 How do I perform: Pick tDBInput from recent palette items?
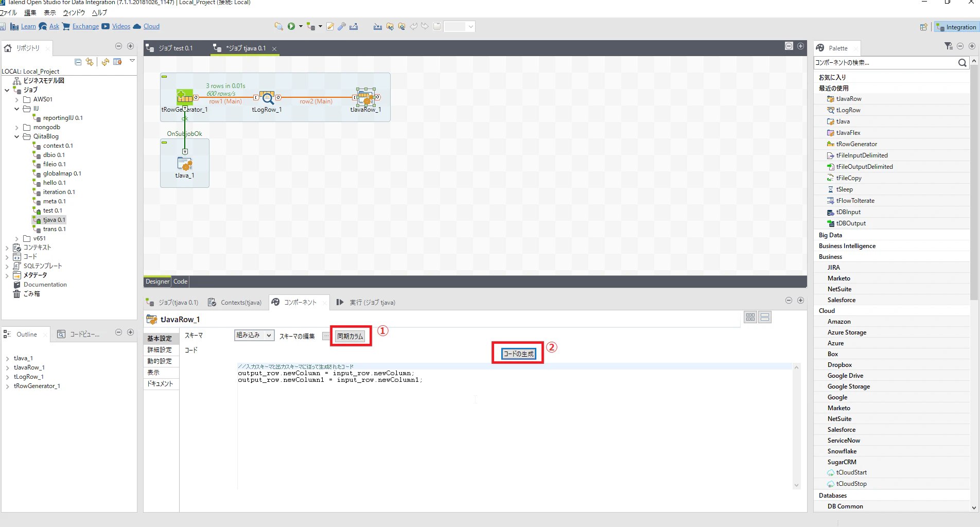[x=848, y=212]
